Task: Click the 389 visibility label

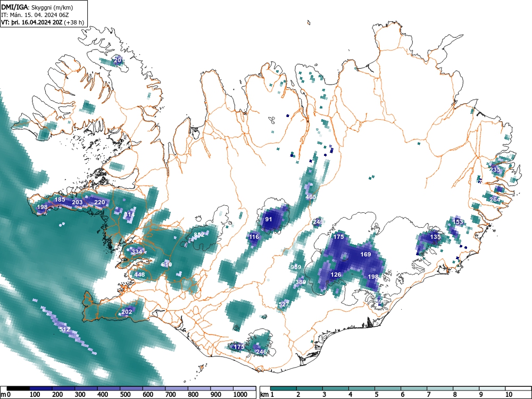Action: pyautogui.click(x=301, y=281)
